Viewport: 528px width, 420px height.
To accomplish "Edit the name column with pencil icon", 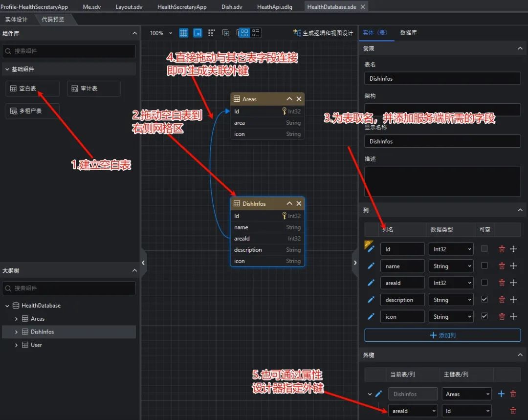I will click(x=371, y=266).
